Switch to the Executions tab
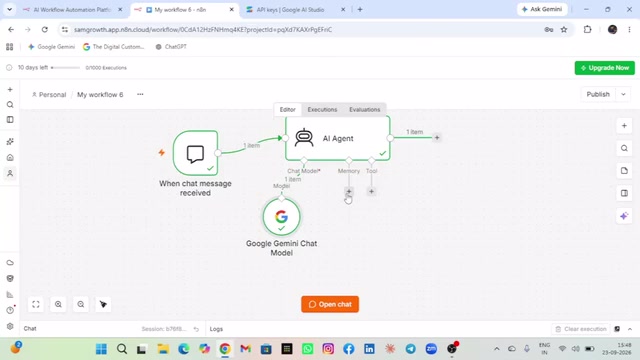Screen dimensions: 640x360 pyautogui.click(x=322, y=109)
